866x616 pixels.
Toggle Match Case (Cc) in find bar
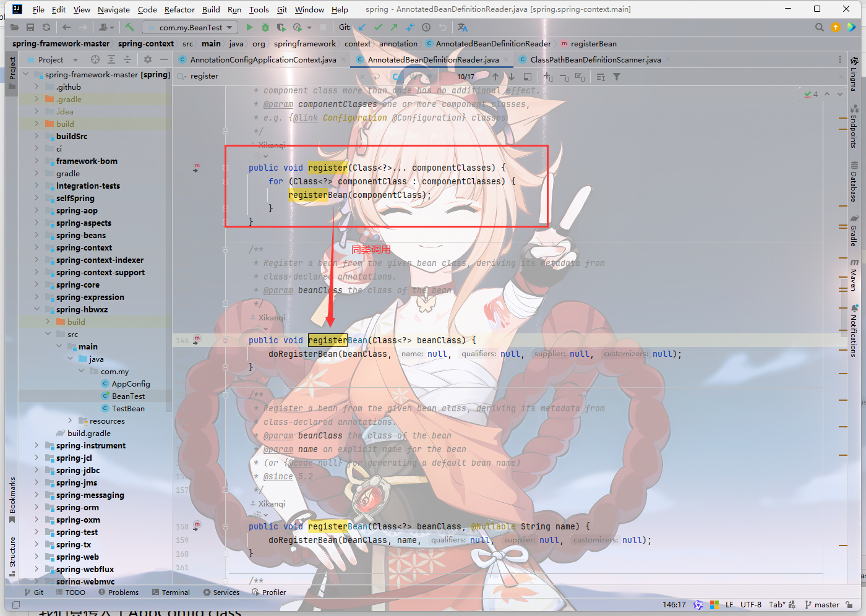tap(398, 77)
